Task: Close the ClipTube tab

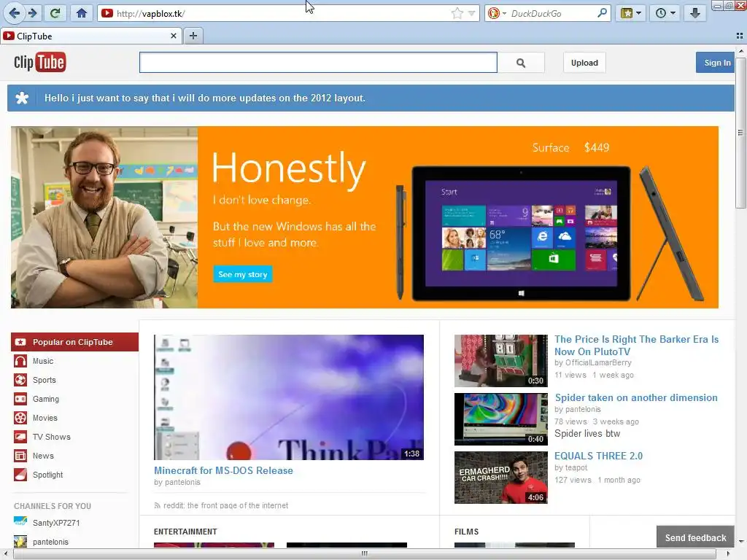Action: tap(174, 36)
